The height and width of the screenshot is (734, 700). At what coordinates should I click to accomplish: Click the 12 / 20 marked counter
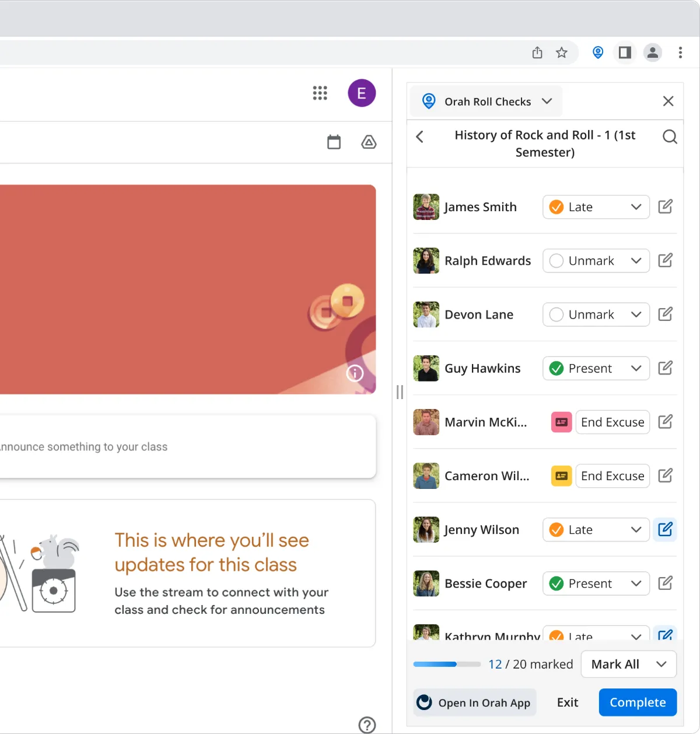531,664
